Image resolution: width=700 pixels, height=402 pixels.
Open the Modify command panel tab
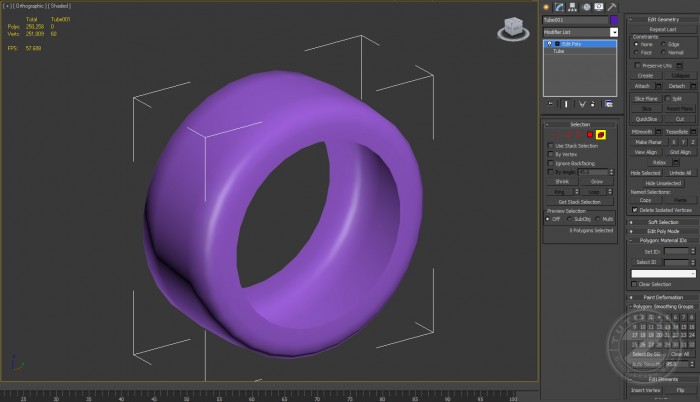[x=559, y=6]
